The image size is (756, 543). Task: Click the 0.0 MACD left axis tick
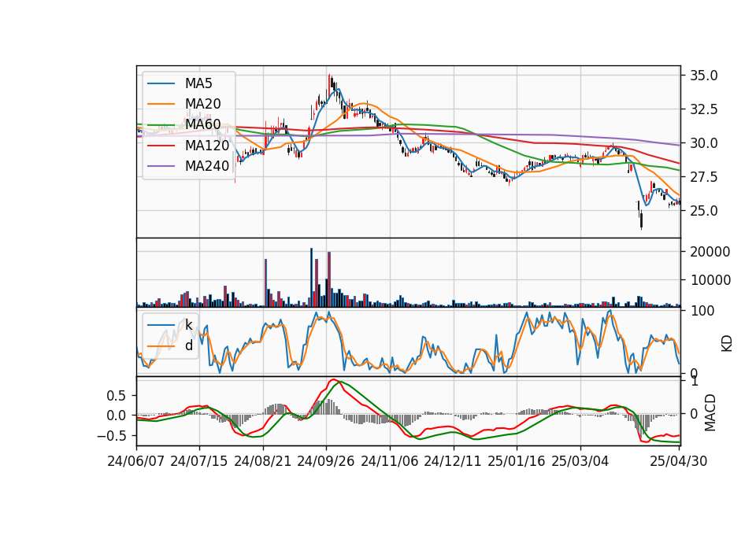coord(117,416)
